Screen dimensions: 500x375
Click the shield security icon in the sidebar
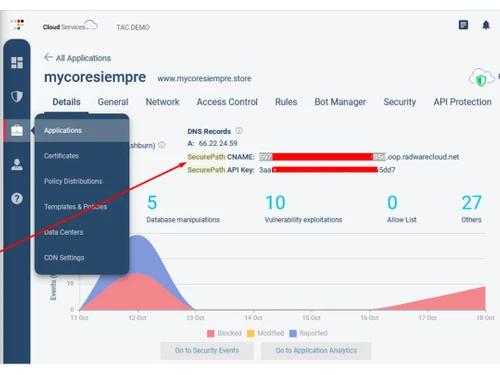click(x=17, y=96)
